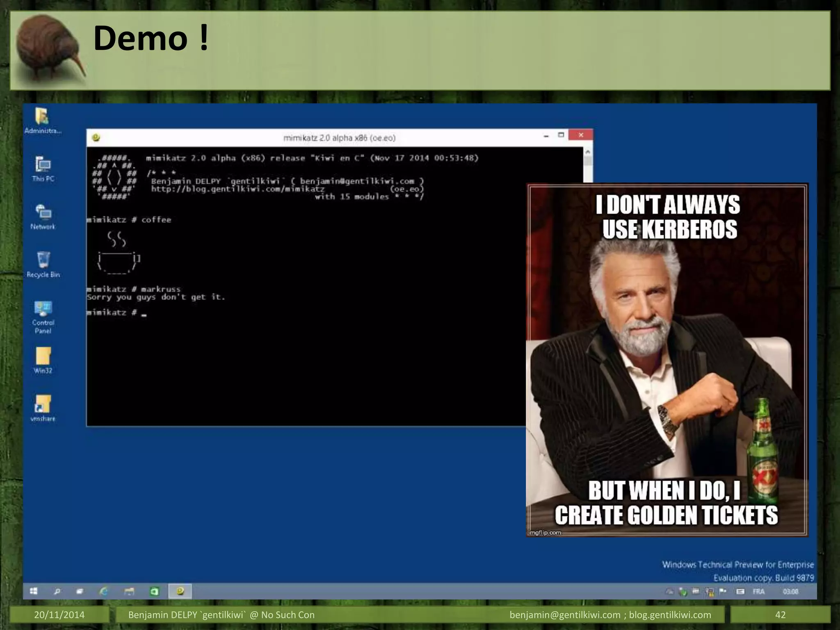Open the Network desktop icon
The height and width of the screenshot is (630, 840).
coord(43,217)
